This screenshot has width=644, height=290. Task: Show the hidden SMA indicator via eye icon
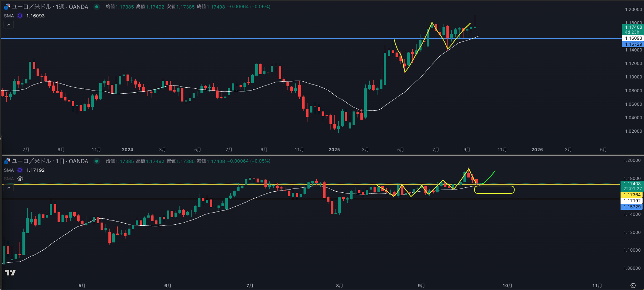point(20,179)
